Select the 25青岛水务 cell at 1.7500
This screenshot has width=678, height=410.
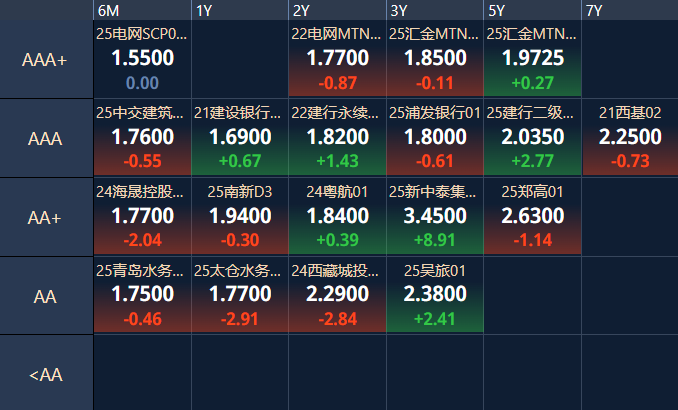[142, 295]
